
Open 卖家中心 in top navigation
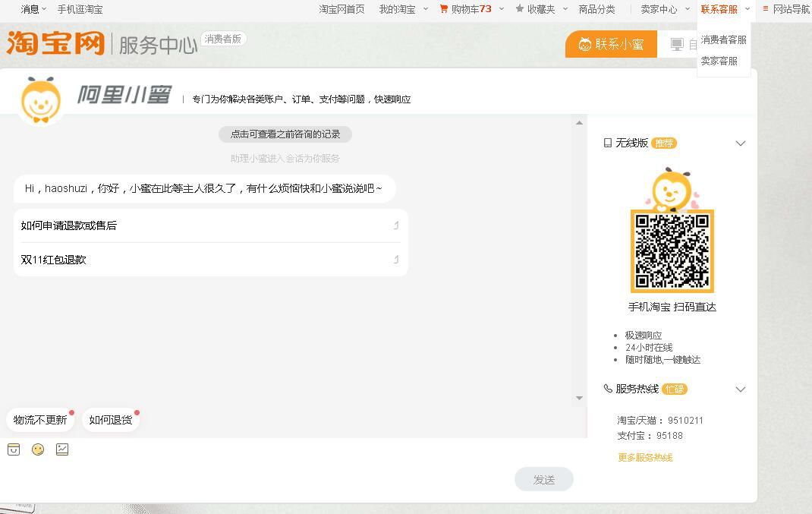659,9
